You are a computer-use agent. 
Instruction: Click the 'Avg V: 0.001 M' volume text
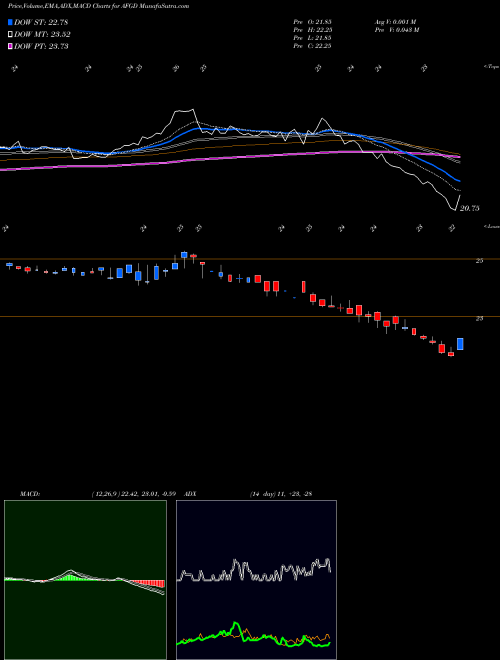[395, 22]
